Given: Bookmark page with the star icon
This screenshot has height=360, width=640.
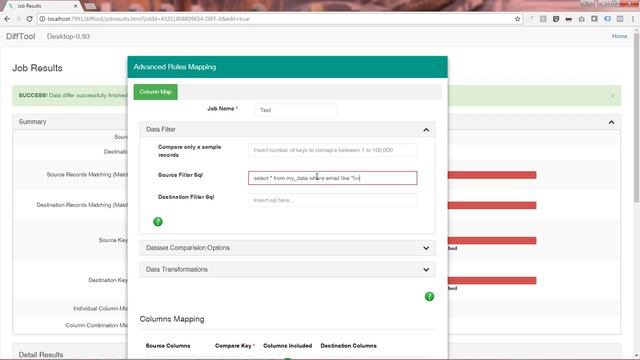Looking at the screenshot, I should tap(518, 19).
